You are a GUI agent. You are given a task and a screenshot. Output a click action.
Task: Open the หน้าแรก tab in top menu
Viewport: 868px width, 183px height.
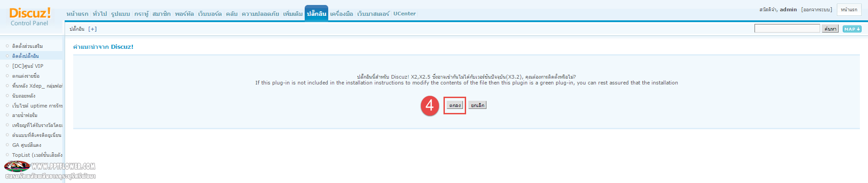coord(77,14)
